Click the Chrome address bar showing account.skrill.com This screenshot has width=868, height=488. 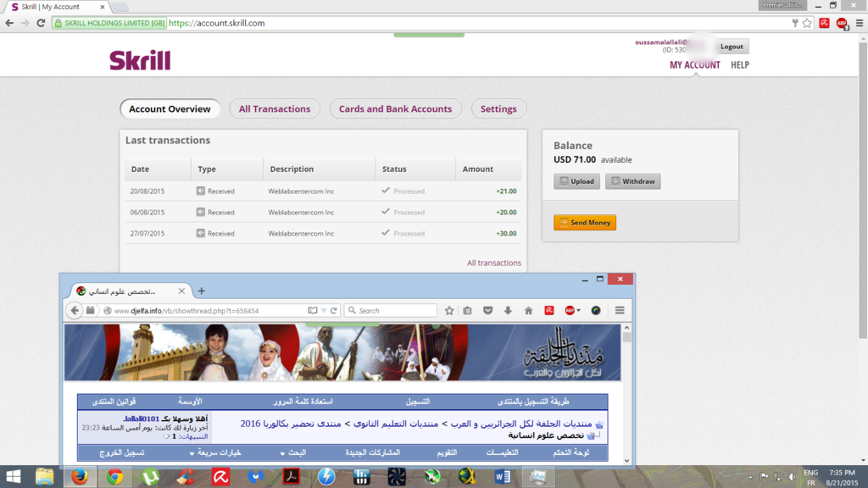(420, 23)
